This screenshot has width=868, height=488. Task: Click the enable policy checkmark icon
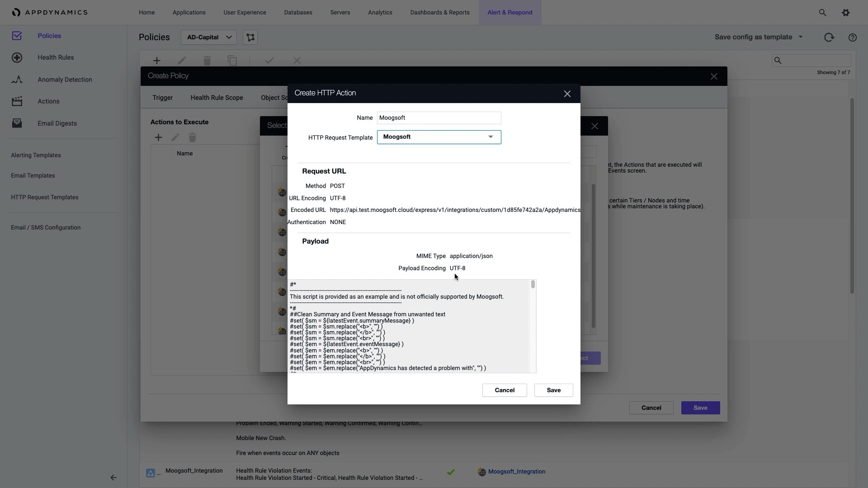point(269,61)
